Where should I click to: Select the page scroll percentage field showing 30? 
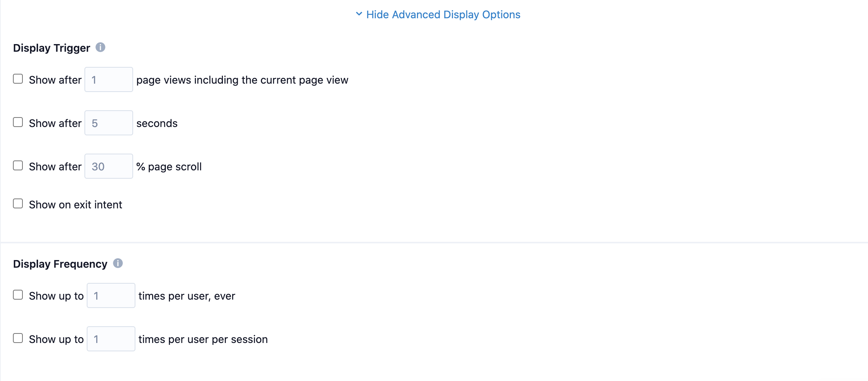tap(108, 166)
